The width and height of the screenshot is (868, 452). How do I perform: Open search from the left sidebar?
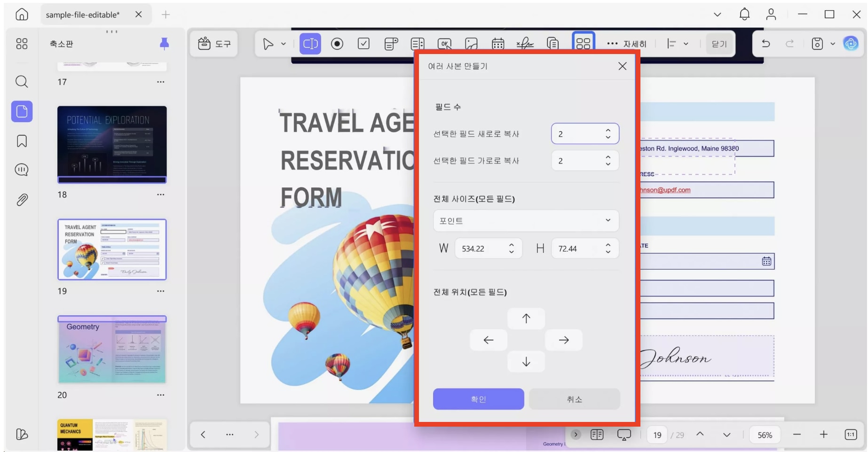(22, 82)
